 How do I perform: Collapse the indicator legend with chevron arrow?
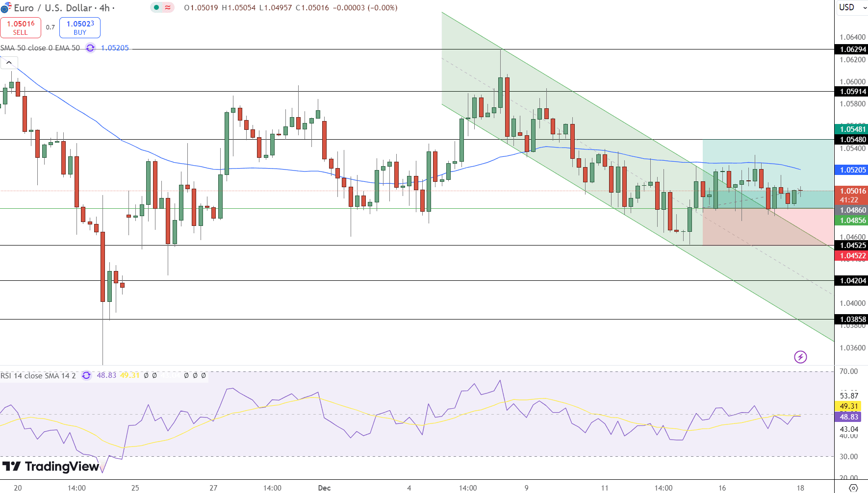9,63
